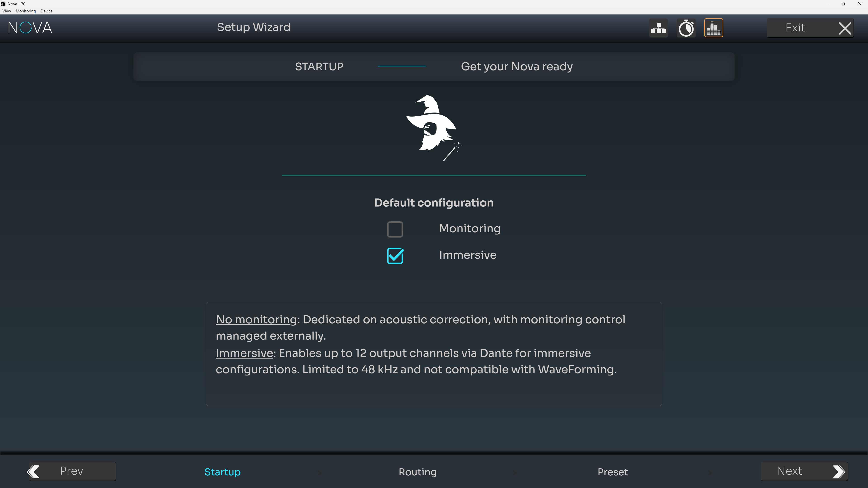
Task: Open the network topology icon in header
Action: click(x=658, y=28)
